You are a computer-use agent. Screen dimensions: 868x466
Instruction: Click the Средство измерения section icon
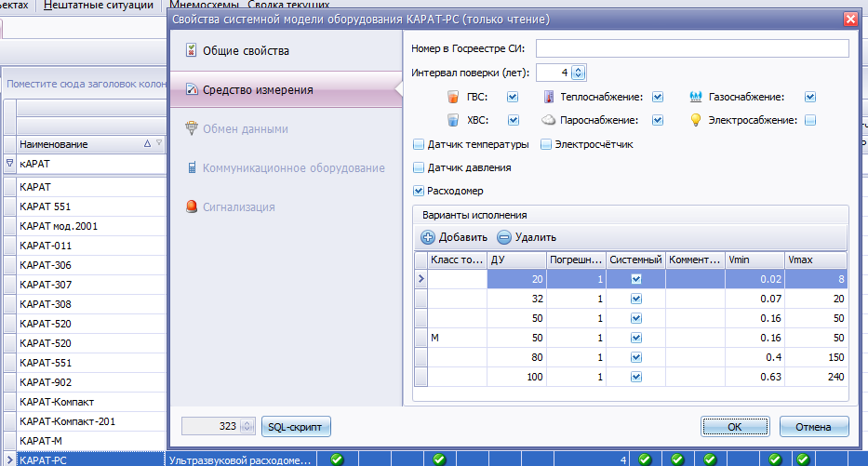pos(192,89)
